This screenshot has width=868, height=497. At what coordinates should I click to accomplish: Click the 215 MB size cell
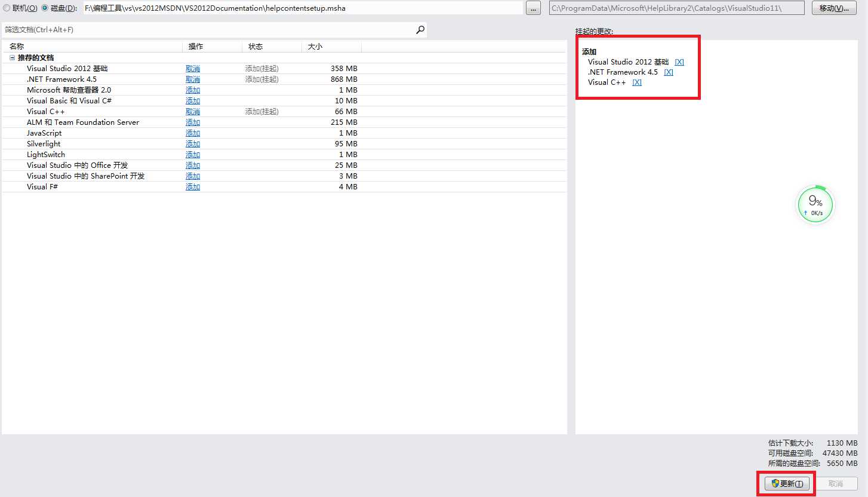tap(344, 122)
